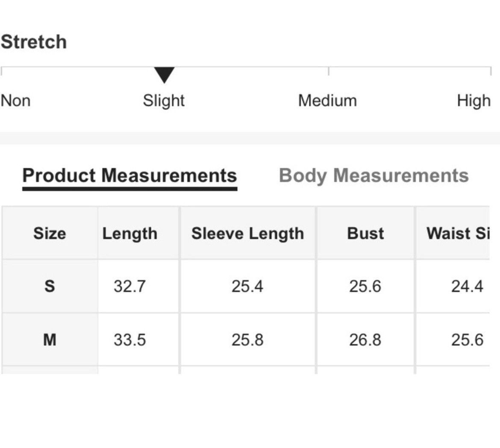The image size is (500, 448).
Task: Click the 25.8 sleeve length value
Action: click(247, 340)
